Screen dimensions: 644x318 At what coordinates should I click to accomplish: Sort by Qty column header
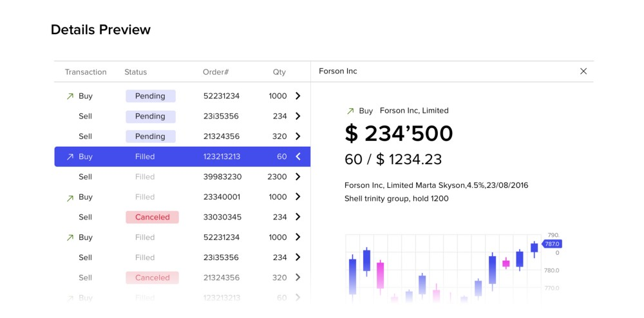(x=279, y=72)
